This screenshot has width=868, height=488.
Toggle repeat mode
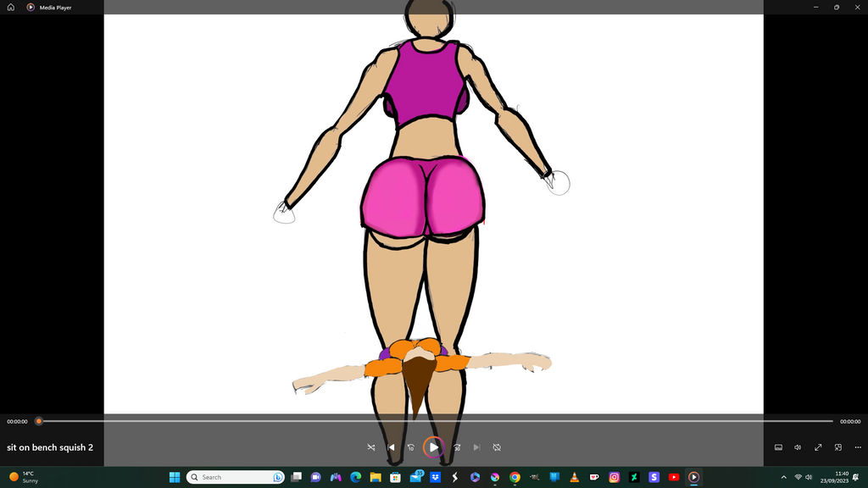497,447
